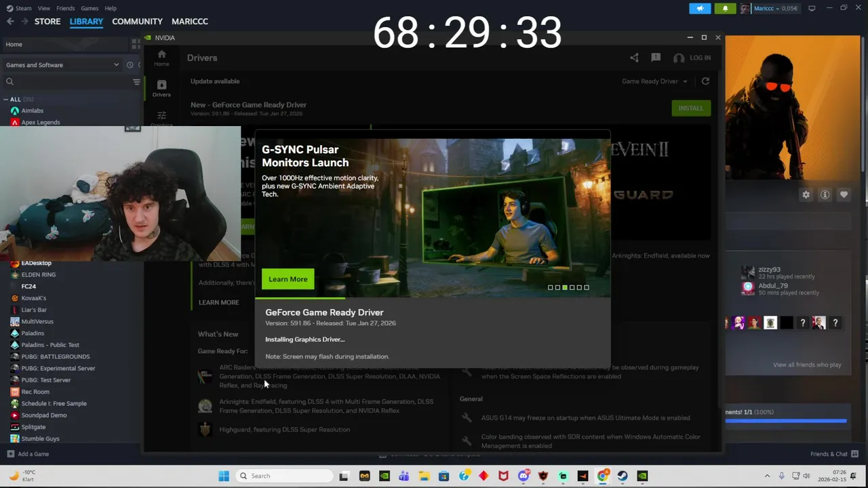This screenshot has height=488, width=868.
Task: Click the recent activity clock icon in library
Action: 130,65
